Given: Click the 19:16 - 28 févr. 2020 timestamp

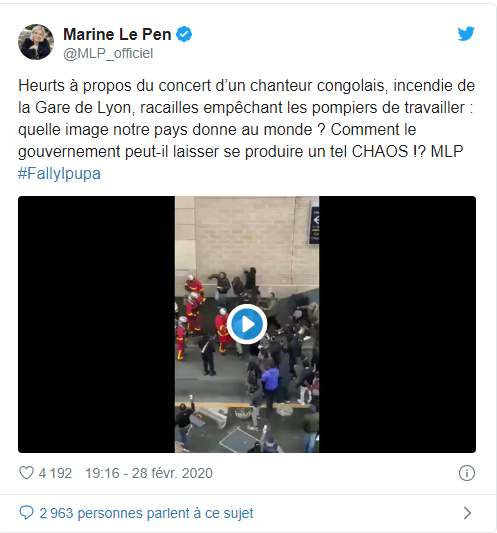Looking at the screenshot, I should click(x=149, y=473).
